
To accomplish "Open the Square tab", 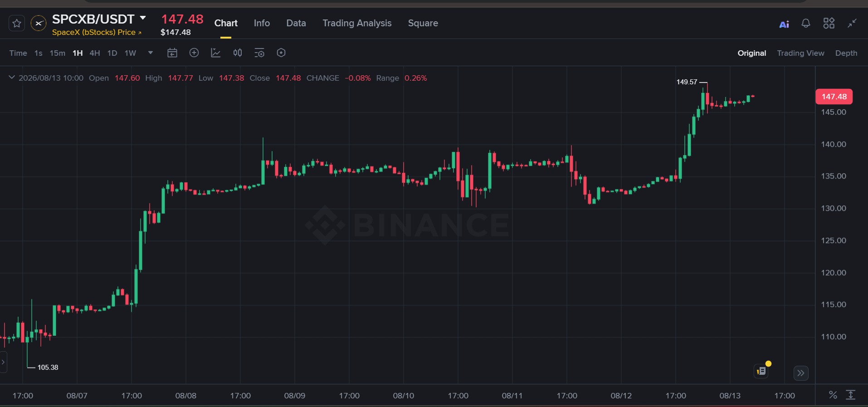I will point(423,23).
